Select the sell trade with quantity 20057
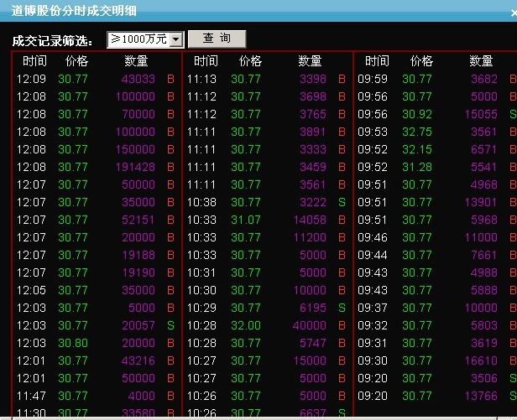 click(97, 325)
